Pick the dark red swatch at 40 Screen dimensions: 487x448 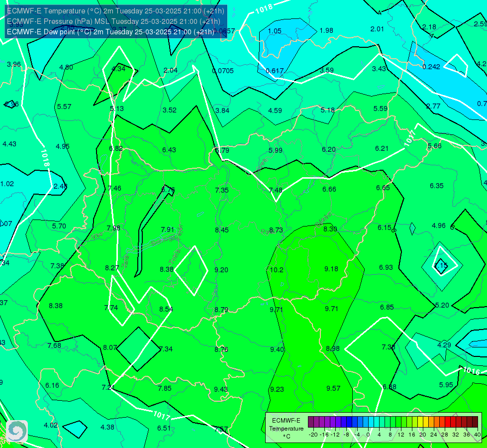click(475, 422)
